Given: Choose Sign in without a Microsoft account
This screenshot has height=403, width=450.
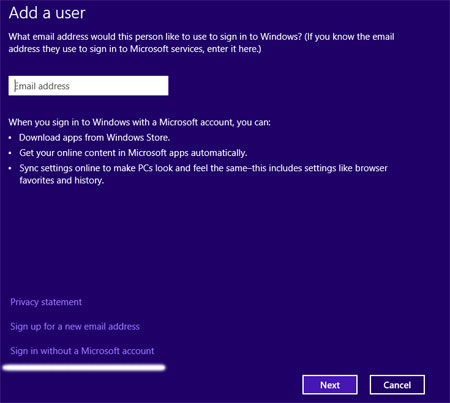Looking at the screenshot, I should pos(82,351).
